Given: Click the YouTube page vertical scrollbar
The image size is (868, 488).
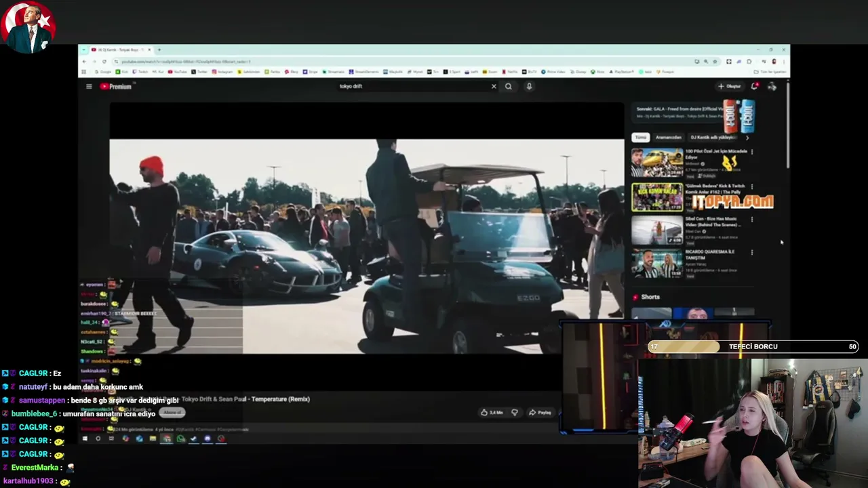Looking at the screenshot, I should pyautogui.click(x=787, y=124).
